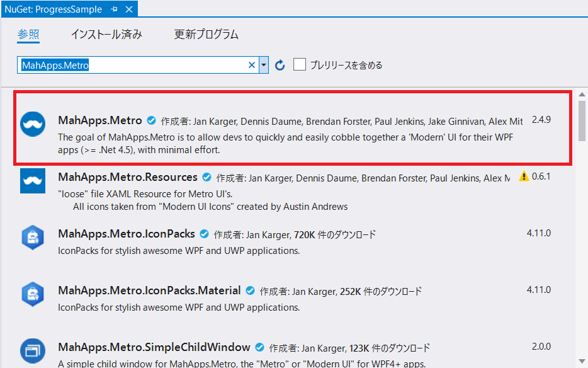Screen dimensions: 588x368
Task: Click version number 2.0.0
Action: click(x=541, y=347)
